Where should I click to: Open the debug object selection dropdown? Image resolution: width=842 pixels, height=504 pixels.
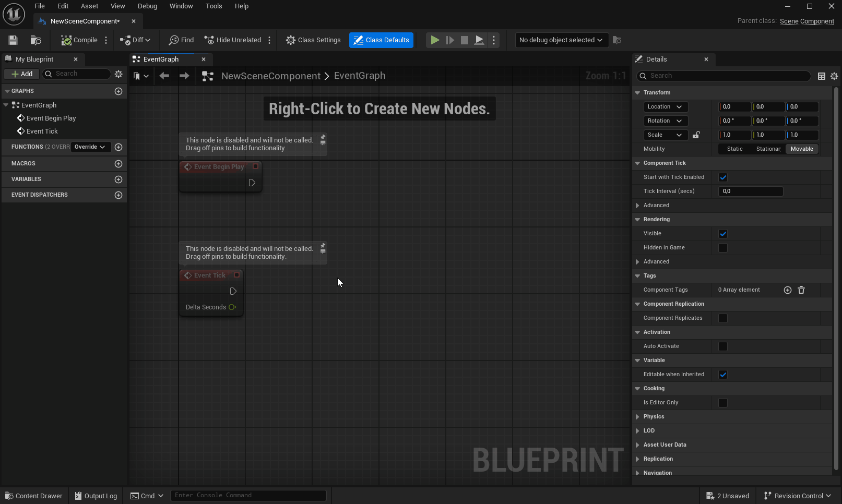pos(561,40)
